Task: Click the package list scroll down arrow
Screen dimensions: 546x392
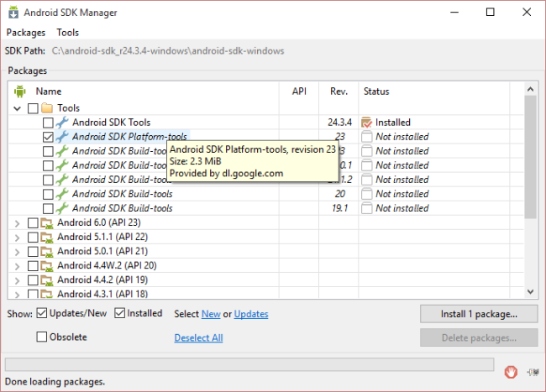Action: point(531,292)
